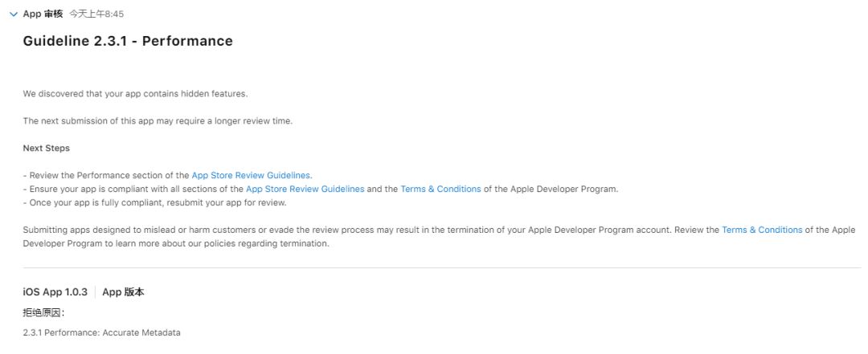Click the iOS App 1.0.3 label
The image size is (868, 354).
(55, 292)
